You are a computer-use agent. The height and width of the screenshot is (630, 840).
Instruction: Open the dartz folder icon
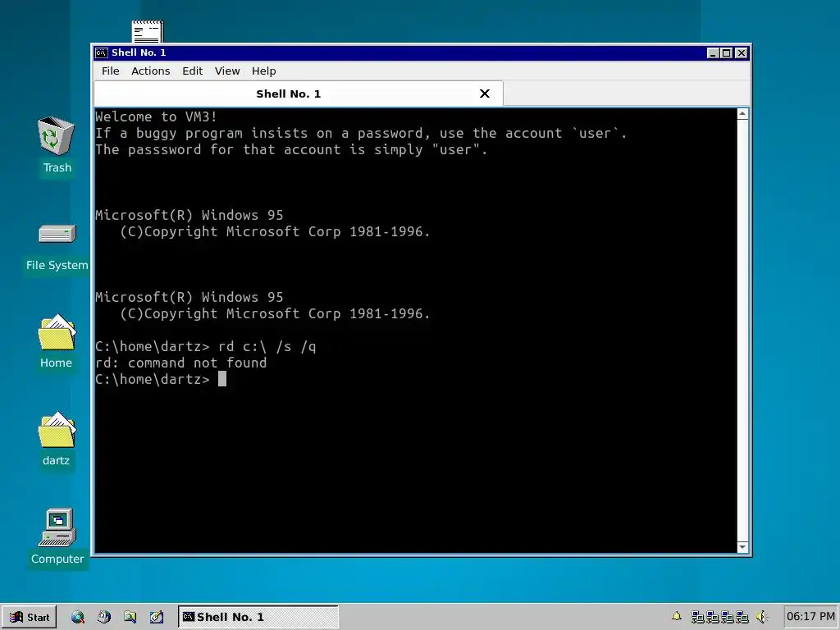[57, 430]
